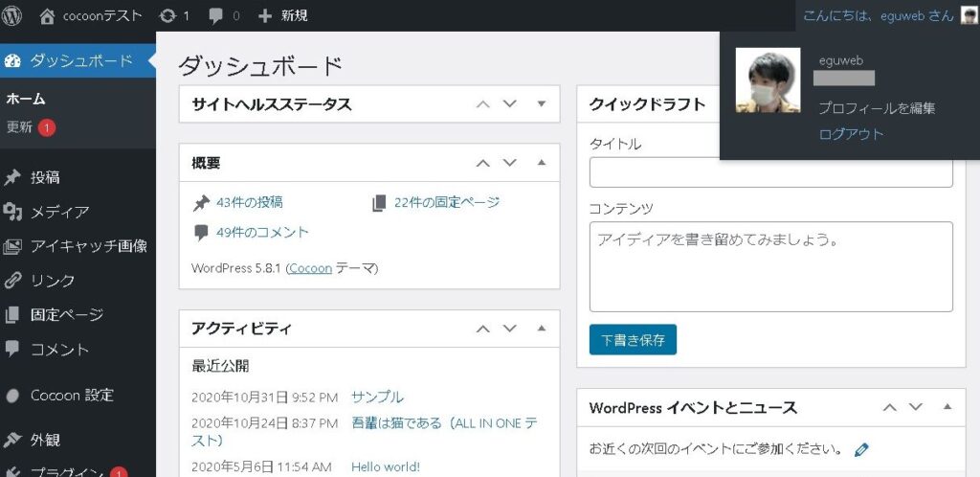Open the 43件の投稿 link
The height and width of the screenshot is (477, 980).
coord(249,202)
